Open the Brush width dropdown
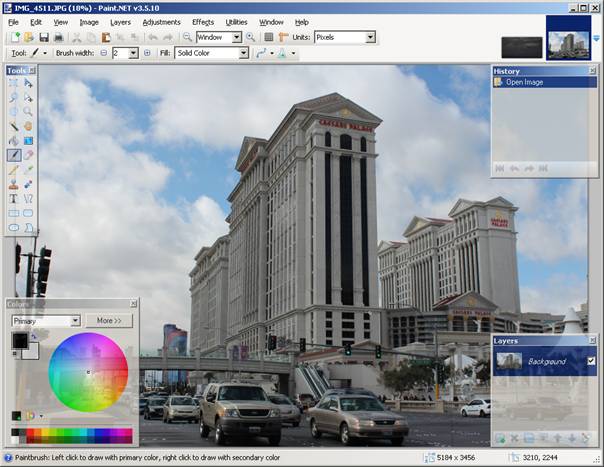This screenshot has height=467, width=604. click(133, 53)
